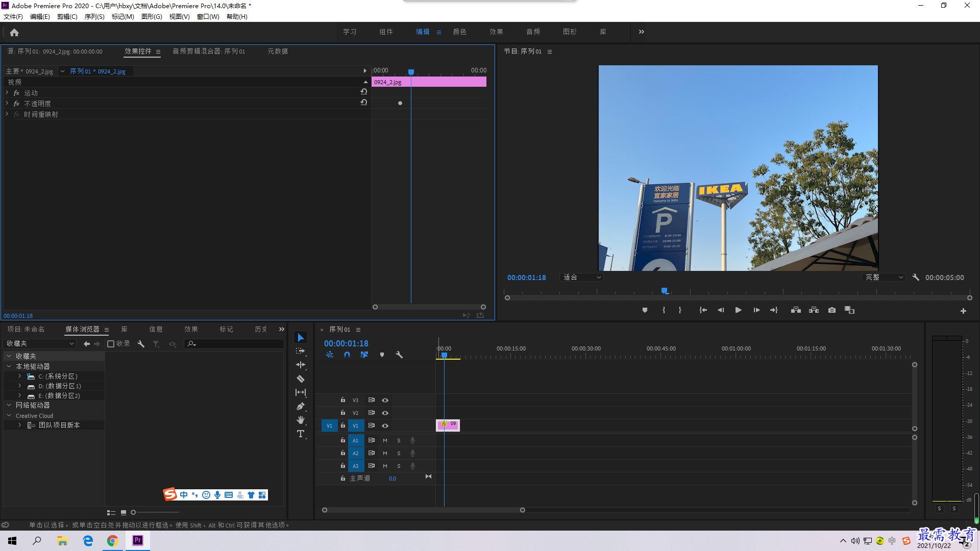The width and height of the screenshot is (980, 551).
Task: Click the timeline timecode 00:00:01:18
Action: click(x=346, y=344)
